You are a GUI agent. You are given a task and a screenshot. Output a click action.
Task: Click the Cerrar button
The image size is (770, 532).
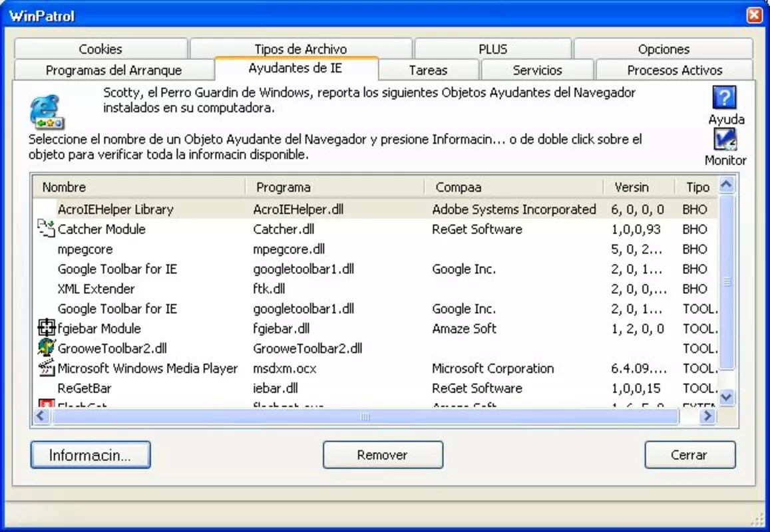point(690,455)
